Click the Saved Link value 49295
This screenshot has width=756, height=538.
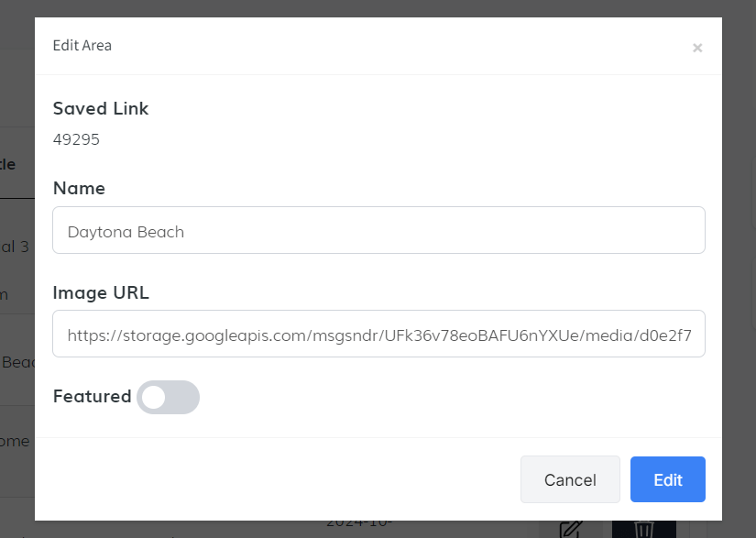(x=76, y=139)
